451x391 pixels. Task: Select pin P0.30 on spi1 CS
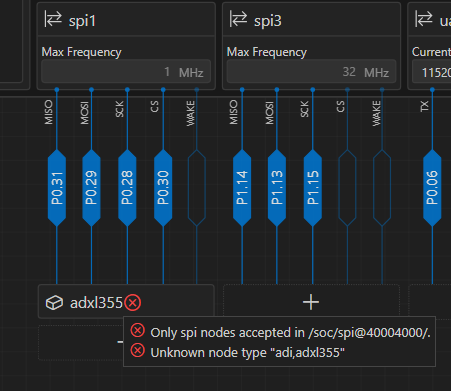coord(163,188)
